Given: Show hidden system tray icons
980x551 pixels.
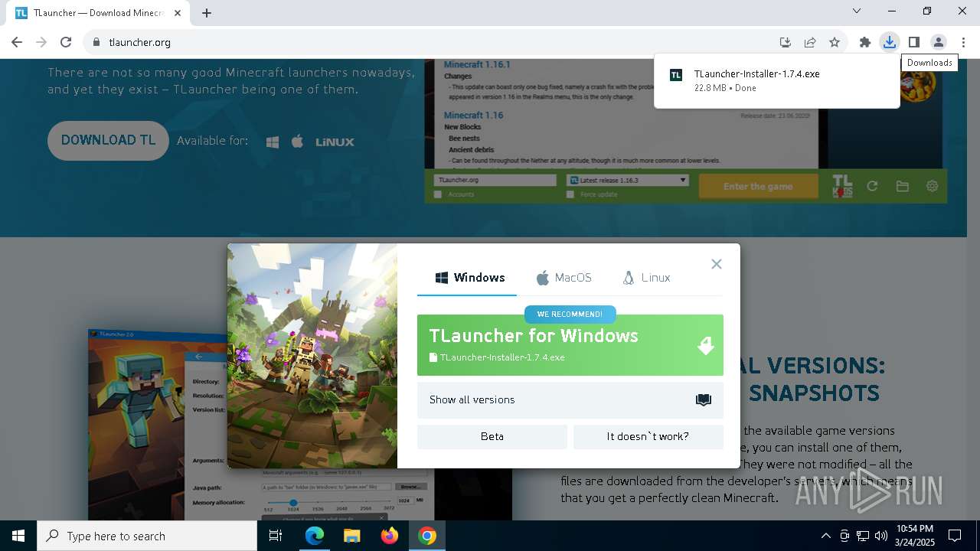Looking at the screenshot, I should pos(825,536).
